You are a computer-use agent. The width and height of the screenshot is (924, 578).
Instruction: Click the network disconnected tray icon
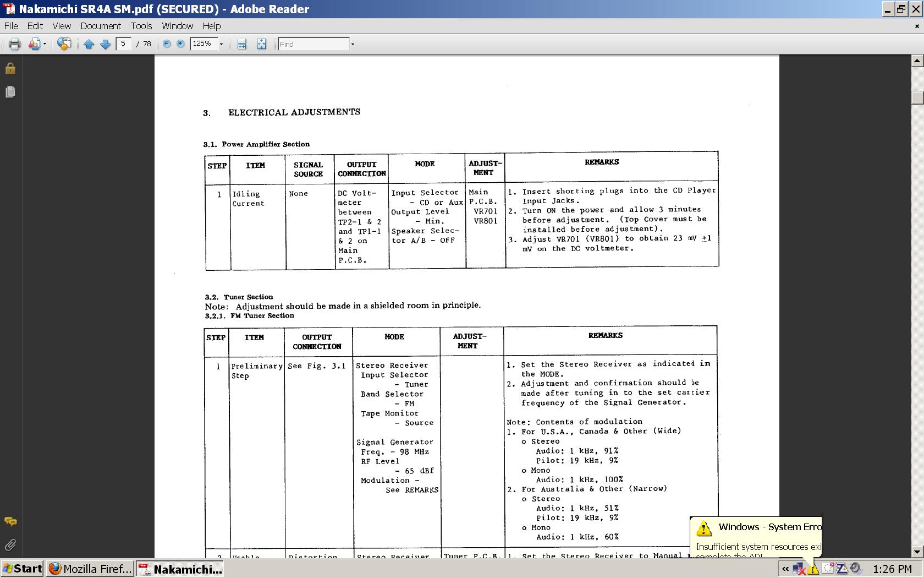click(799, 569)
